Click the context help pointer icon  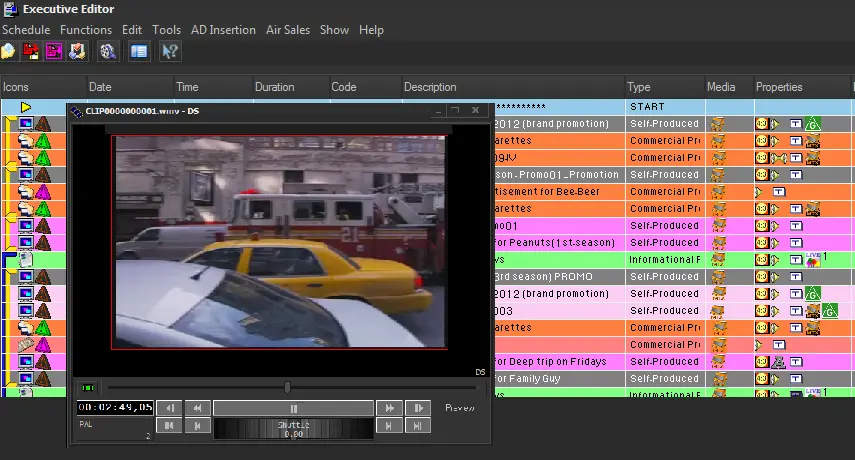point(170,51)
